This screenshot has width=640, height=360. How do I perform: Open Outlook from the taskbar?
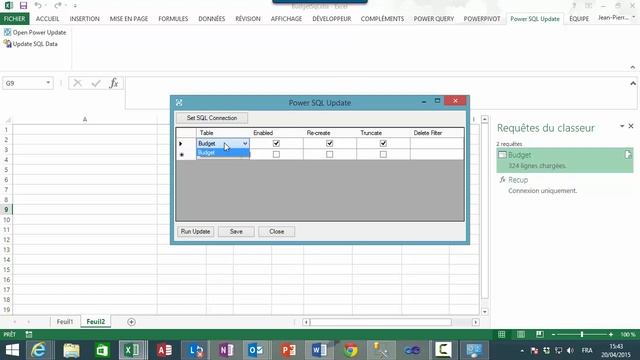pyautogui.click(x=257, y=350)
